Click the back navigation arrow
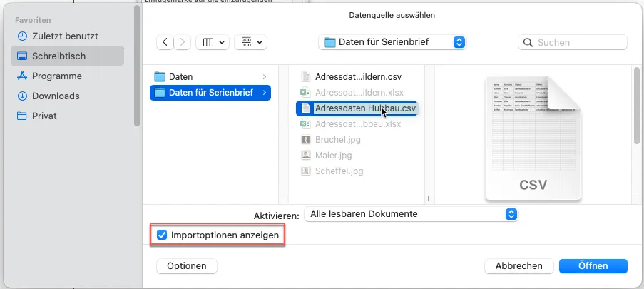The image size is (644, 289). point(166,42)
